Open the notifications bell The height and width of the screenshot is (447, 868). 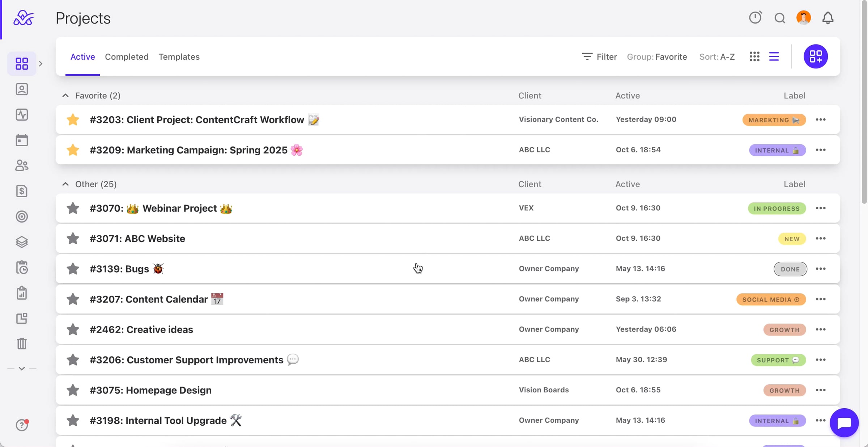pos(828,18)
